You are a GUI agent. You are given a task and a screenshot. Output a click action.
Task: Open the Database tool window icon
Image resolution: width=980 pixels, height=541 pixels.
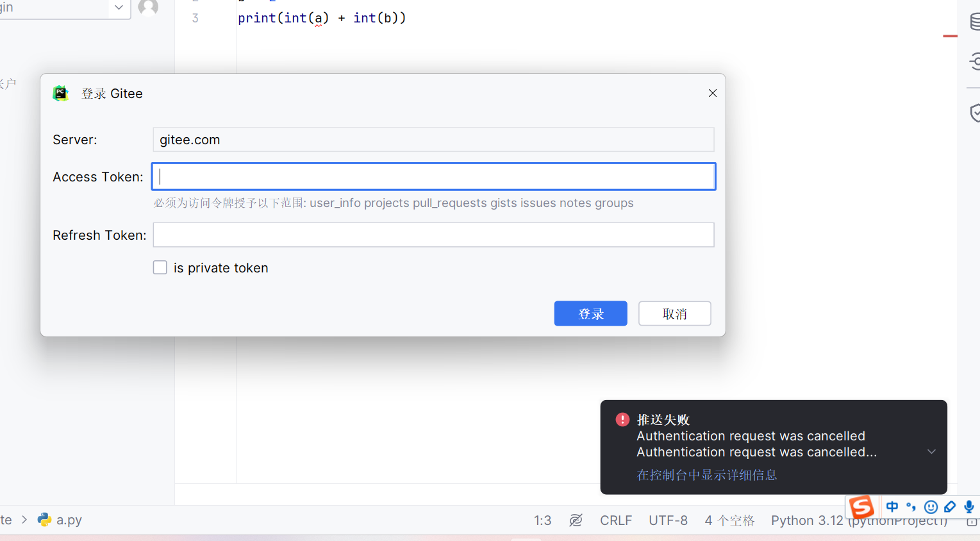pos(975,22)
